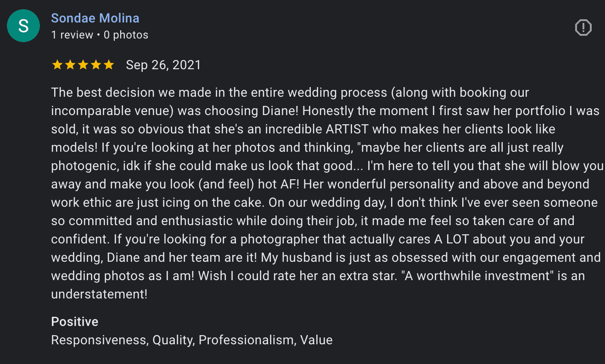
Task: Click the fifth gold rating star
Action: tap(109, 65)
